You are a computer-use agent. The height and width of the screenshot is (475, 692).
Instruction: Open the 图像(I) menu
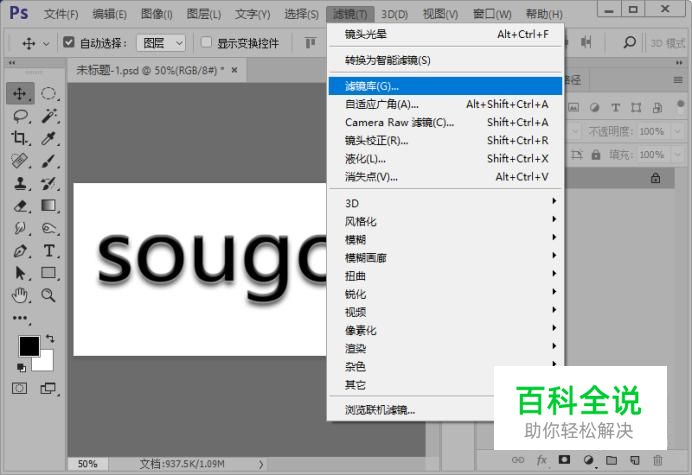point(157,14)
